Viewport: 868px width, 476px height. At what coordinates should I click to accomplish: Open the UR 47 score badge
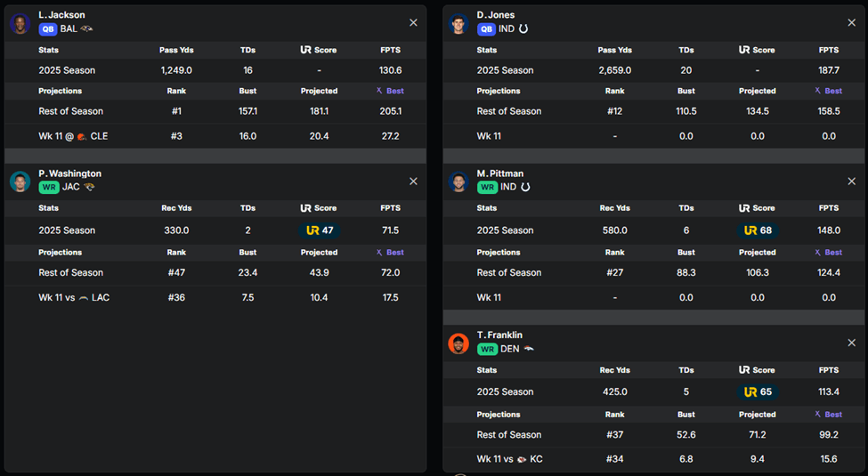(320, 230)
